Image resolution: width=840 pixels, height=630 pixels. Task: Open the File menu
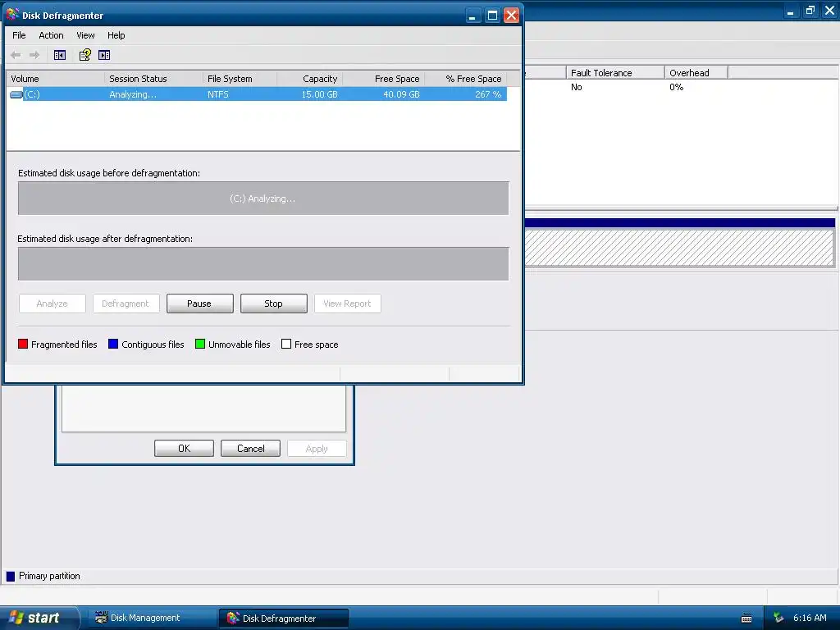point(19,35)
